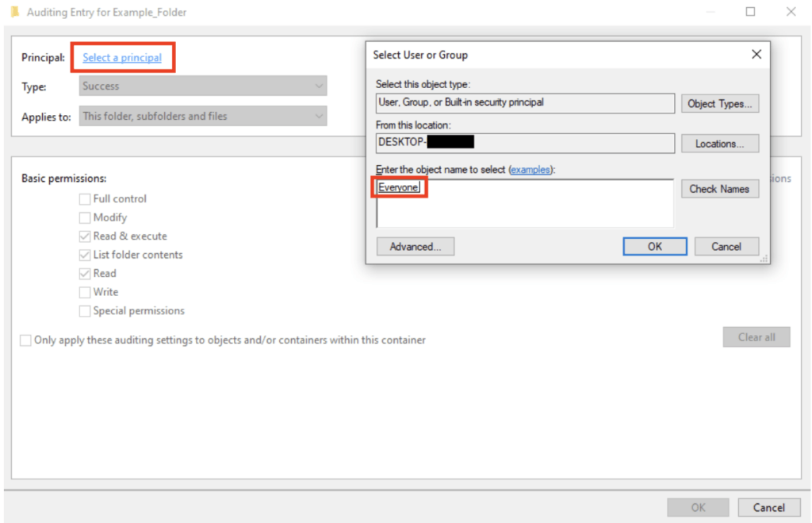
Task: Confirm with OK in Select User or Group
Action: [654, 246]
